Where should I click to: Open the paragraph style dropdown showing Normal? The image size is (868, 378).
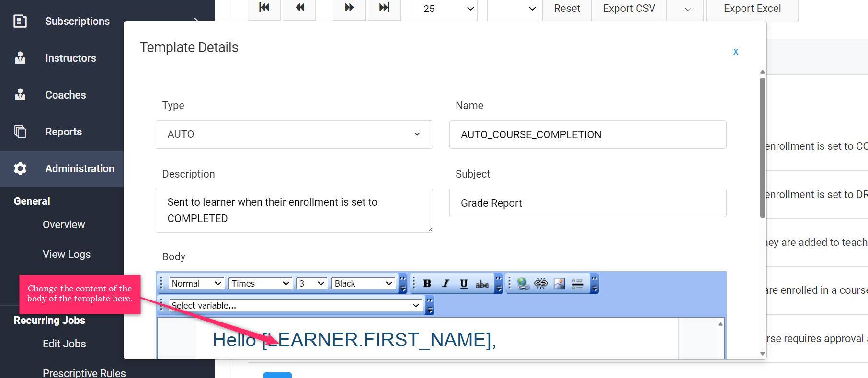click(197, 284)
